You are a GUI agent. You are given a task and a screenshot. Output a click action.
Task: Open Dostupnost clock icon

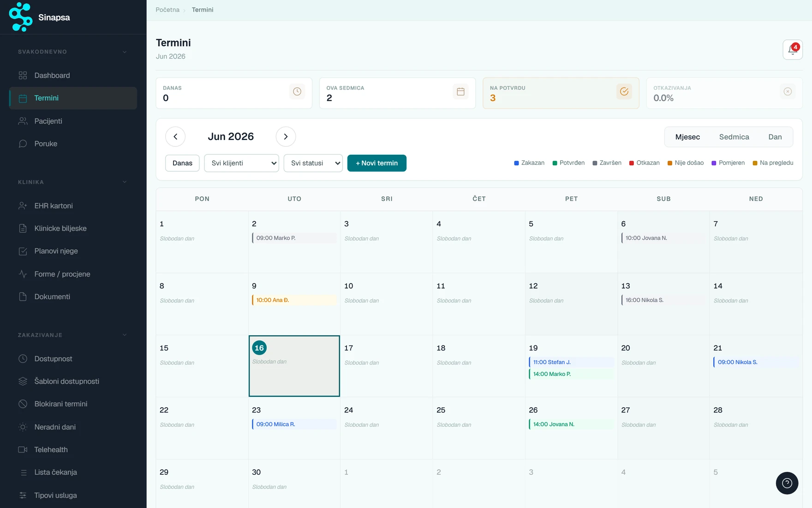click(23, 358)
